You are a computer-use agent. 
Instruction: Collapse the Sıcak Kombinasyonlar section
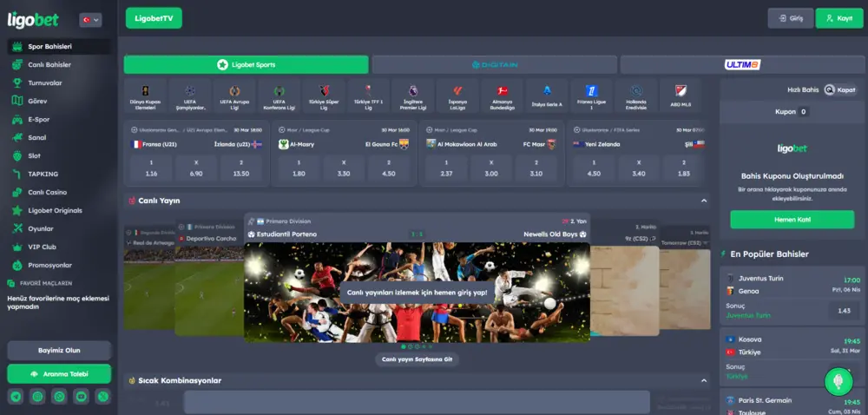click(x=704, y=380)
